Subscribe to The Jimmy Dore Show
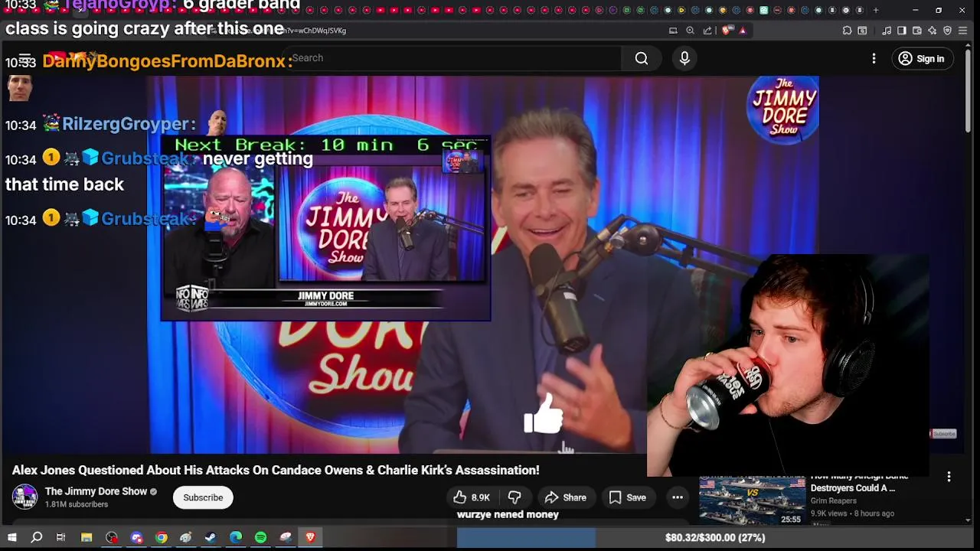 pos(203,497)
